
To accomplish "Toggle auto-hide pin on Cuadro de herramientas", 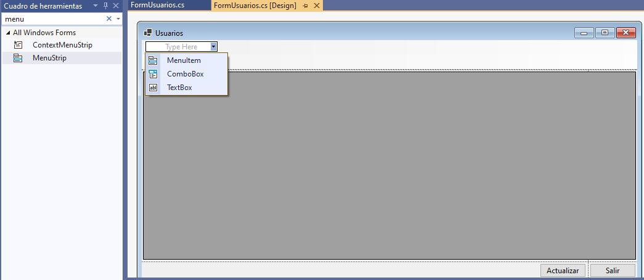I will click(105, 6).
